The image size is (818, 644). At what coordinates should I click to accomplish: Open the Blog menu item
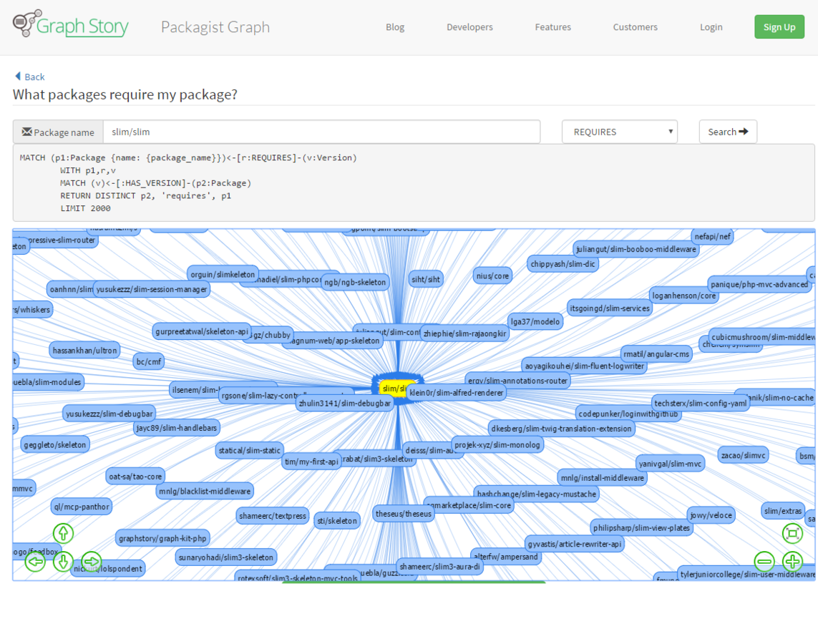coord(395,27)
